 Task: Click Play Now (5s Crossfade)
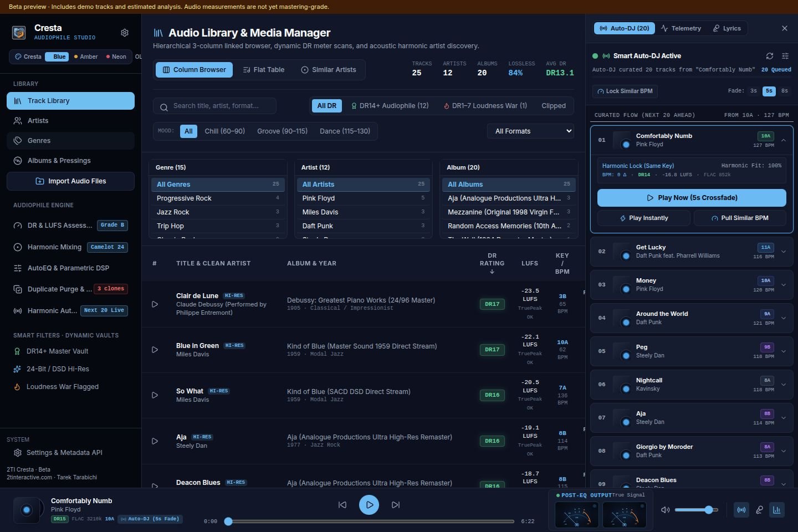[692, 198]
